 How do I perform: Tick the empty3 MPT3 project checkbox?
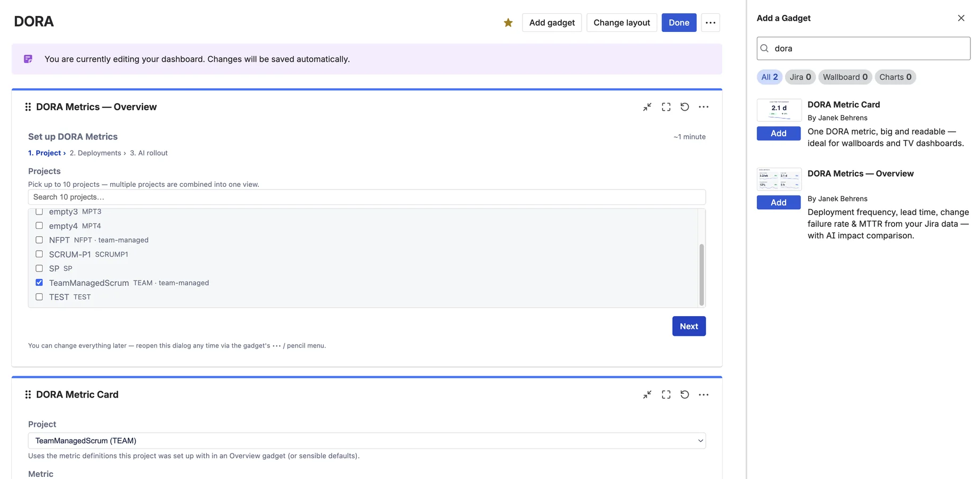39,211
